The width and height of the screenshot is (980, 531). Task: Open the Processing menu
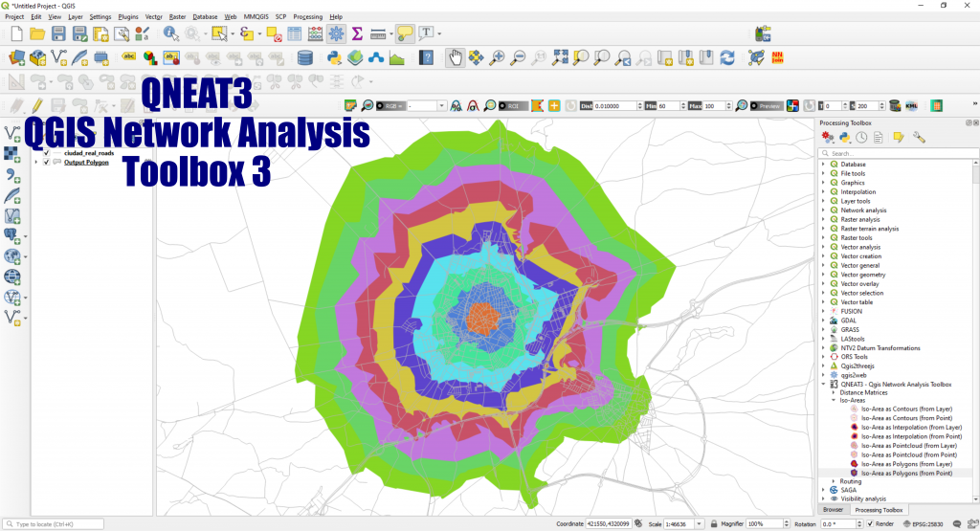(x=307, y=17)
